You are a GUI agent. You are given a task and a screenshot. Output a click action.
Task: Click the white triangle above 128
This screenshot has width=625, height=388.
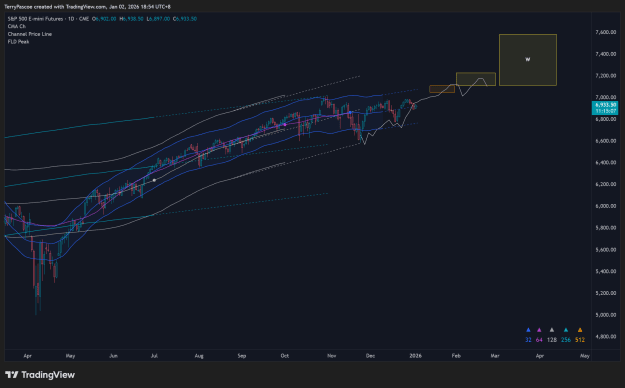[x=552, y=330]
